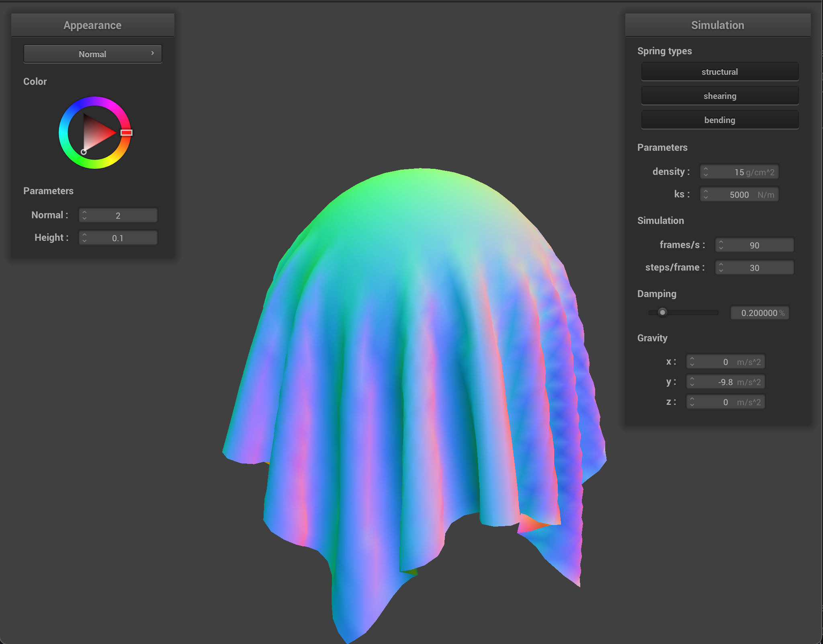The height and width of the screenshot is (644, 823).
Task: Click the damping percentage value box
Action: (x=759, y=313)
